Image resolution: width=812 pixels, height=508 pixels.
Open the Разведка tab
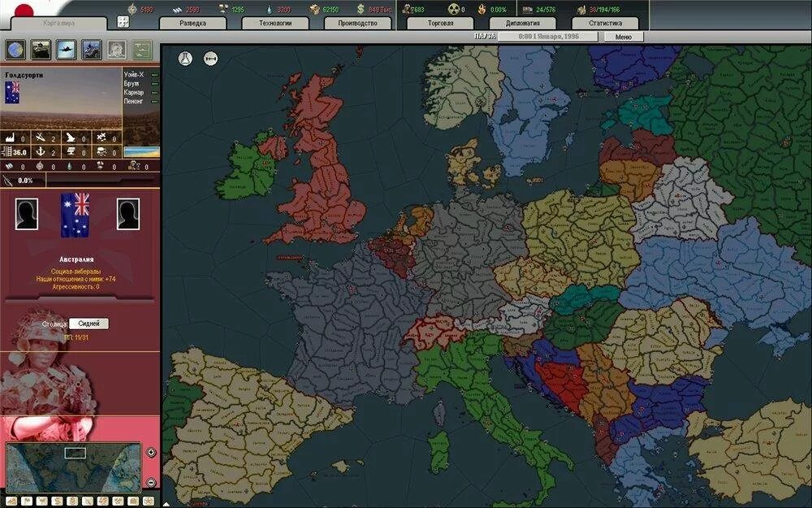point(192,24)
